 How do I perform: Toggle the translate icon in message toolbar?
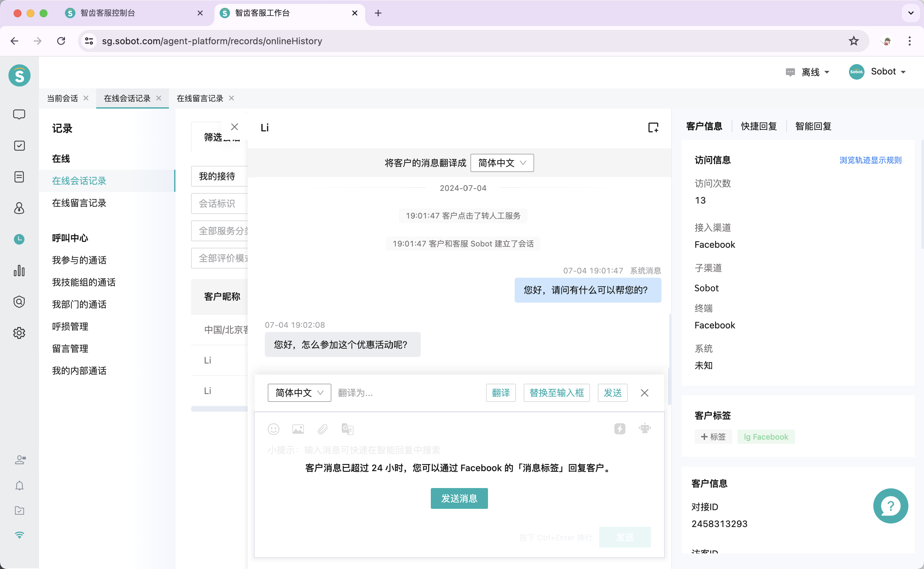tap(347, 429)
